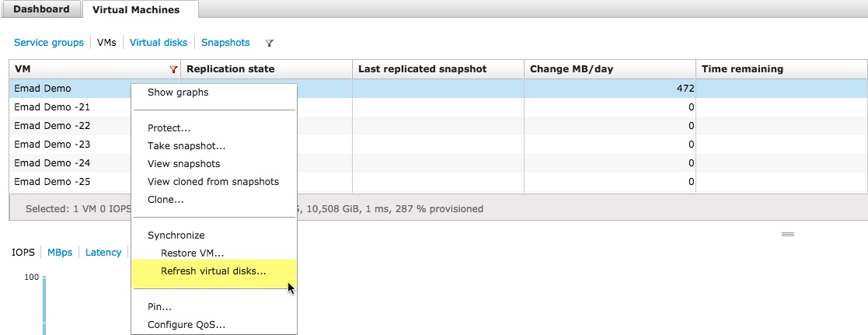
Task: Switch the graph to MBps
Action: 60,252
